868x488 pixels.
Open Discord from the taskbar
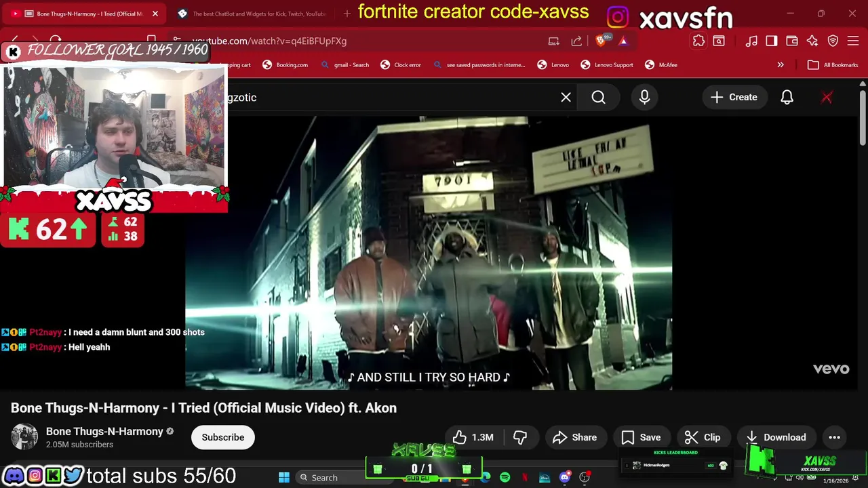pos(564,477)
